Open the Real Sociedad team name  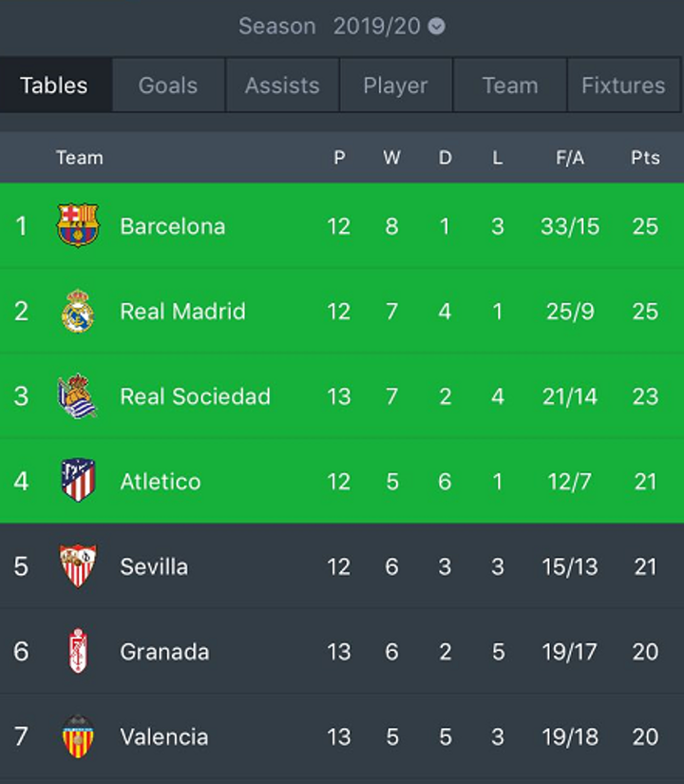pos(195,396)
